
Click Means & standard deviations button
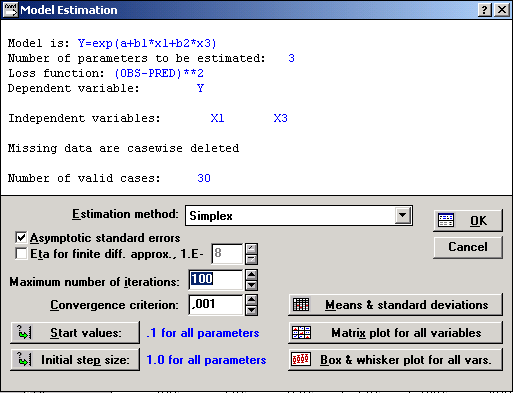(395, 305)
